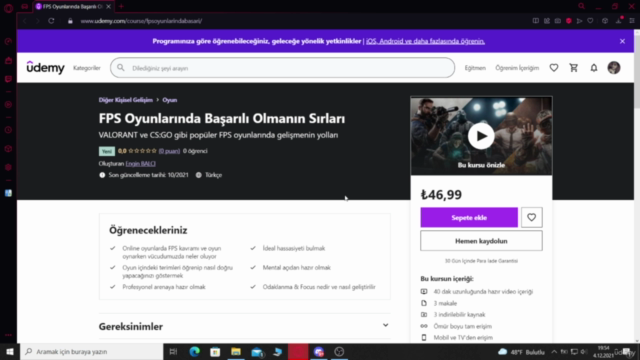640x360 pixels.
Task: Show hidden system tray icons
Action: [554, 351]
